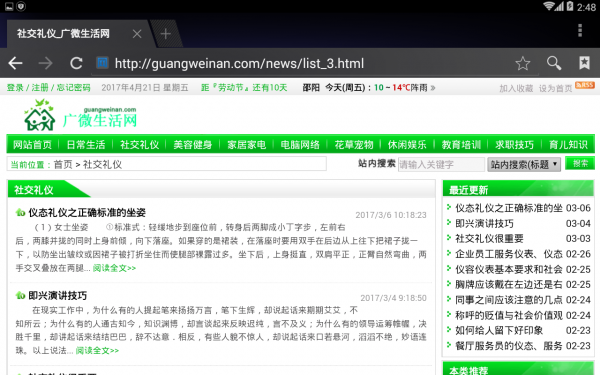Click the timestamp 2017/3/6 10:18:23

(391, 215)
